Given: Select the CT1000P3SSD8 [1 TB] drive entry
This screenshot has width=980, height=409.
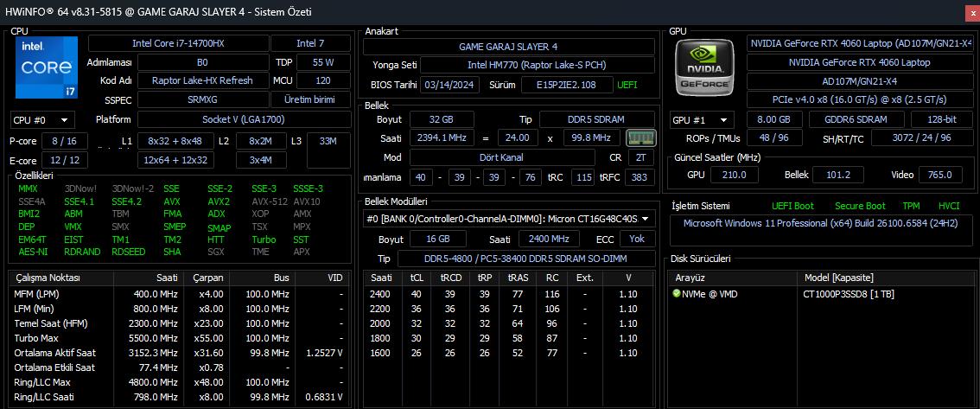Looking at the screenshot, I should pyautogui.click(x=848, y=293).
